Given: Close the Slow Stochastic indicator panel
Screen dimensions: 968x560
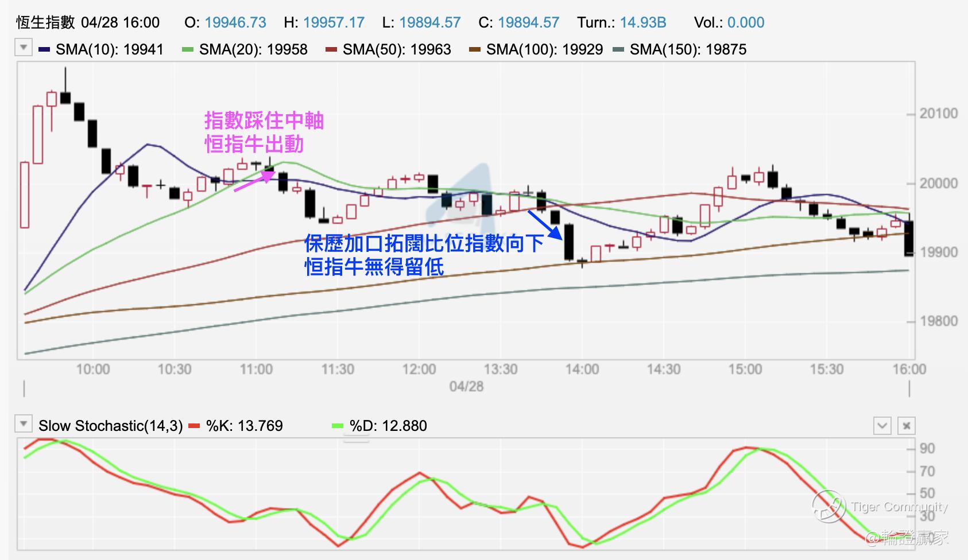Looking at the screenshot, I should tap(906, 426).
